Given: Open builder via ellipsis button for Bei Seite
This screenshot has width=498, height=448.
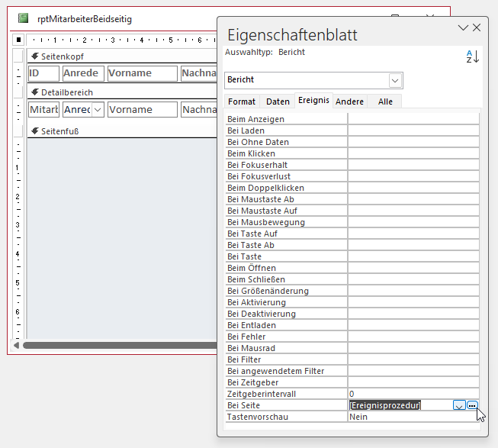Looking at the screenshot, I should tap(472, 405).
